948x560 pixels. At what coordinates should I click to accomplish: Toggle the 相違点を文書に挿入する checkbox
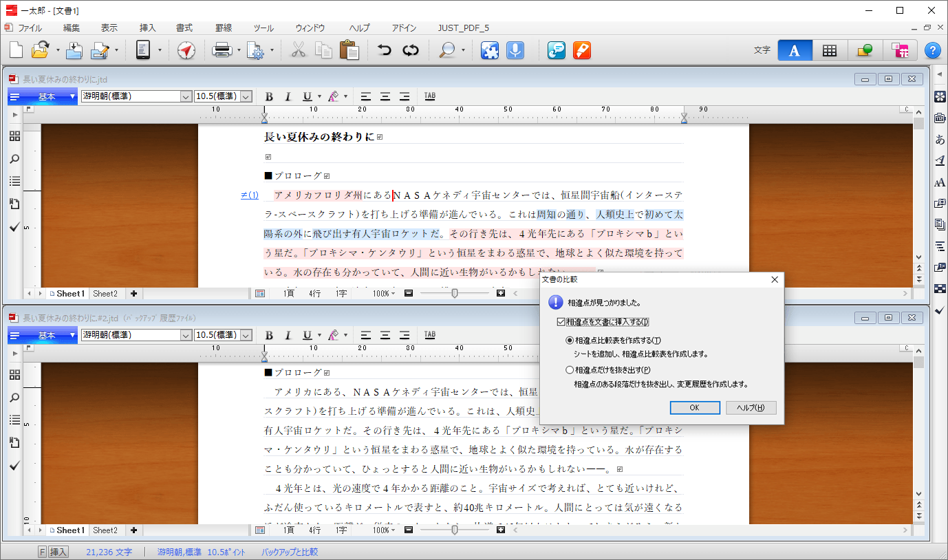[x=561, y=322]
